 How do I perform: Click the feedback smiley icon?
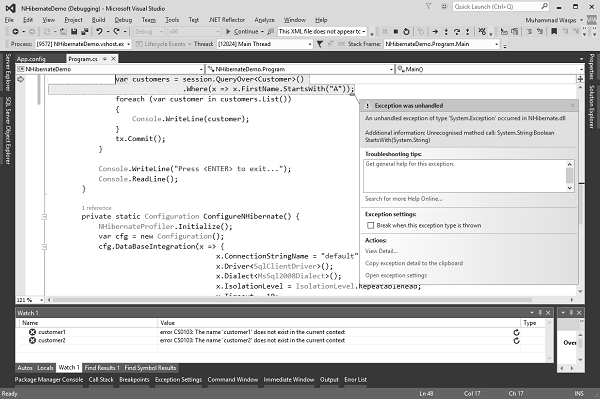pyautogui.click(x=444, y=7)
